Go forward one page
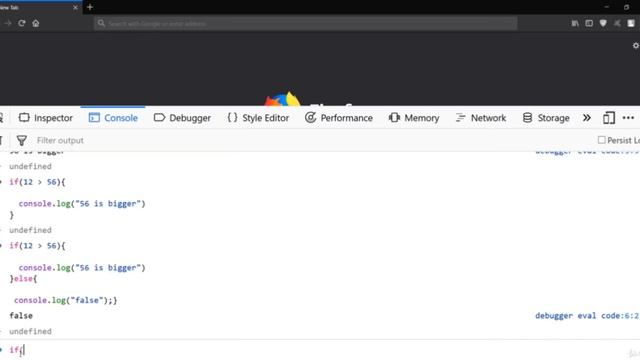Viewport: 640px width, 360px height. click(x=7, y=23)
